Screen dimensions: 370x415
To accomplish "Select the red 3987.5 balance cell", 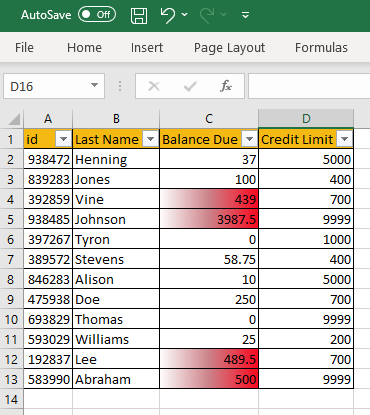I will pyautogui.click(x=209, y=219).
